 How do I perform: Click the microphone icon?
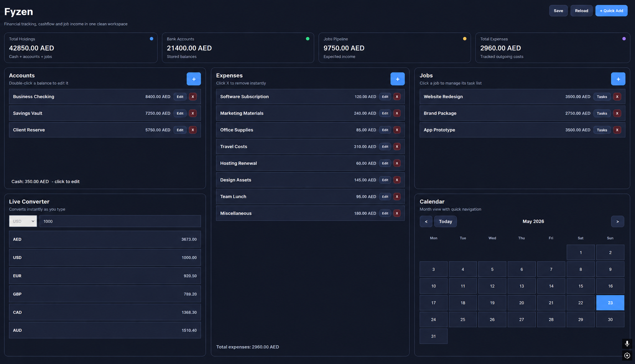coord(627,344)
